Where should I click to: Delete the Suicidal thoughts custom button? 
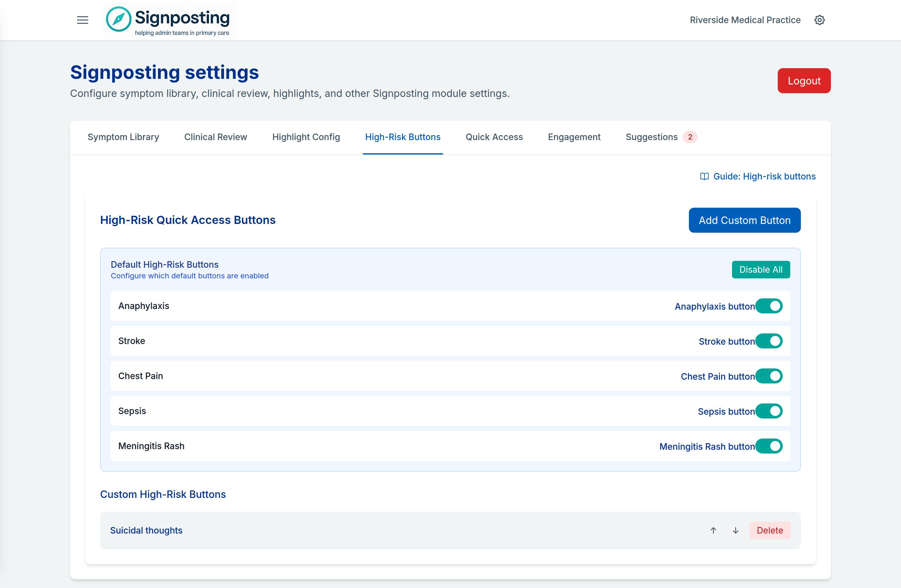pyautogui.click(x=770, y=530)
